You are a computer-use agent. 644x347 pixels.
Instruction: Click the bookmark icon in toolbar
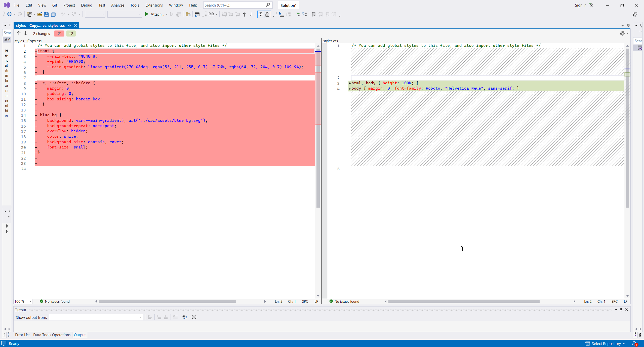pyautogui.click(x=313, y=14)
